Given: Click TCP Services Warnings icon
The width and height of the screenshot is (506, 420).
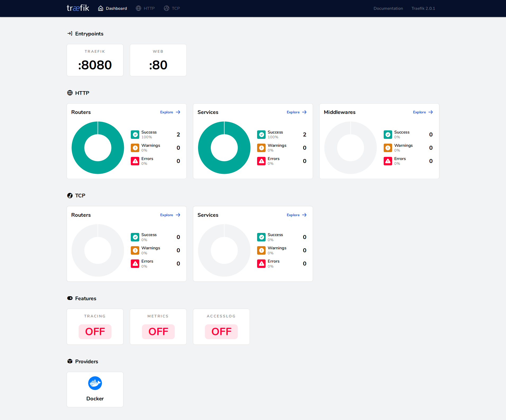Looking at the screenshot, I should click(261, 250).
